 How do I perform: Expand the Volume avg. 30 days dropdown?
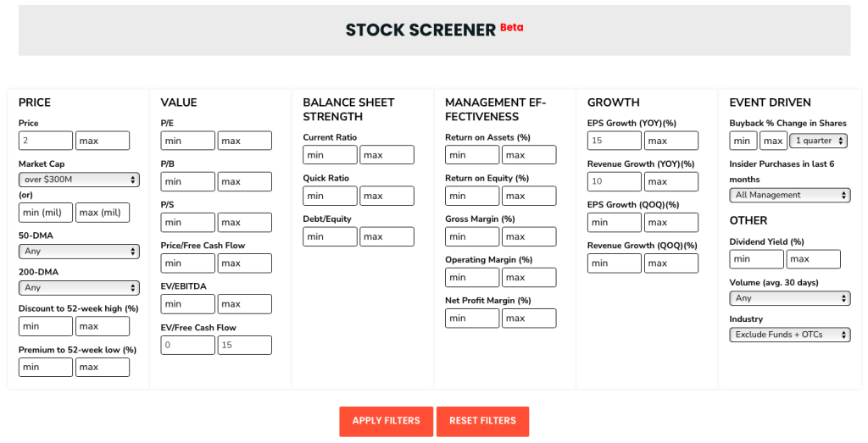[x=790, y=298]
